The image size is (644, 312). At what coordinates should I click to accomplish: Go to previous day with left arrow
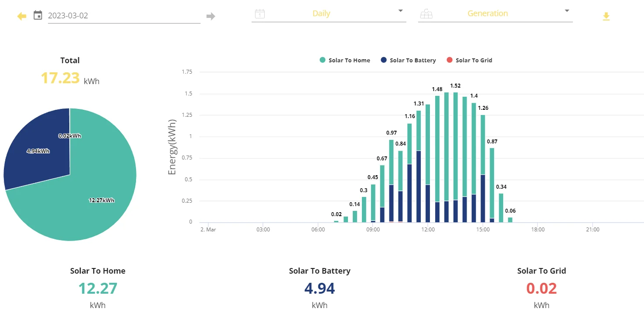coord(22,16)
